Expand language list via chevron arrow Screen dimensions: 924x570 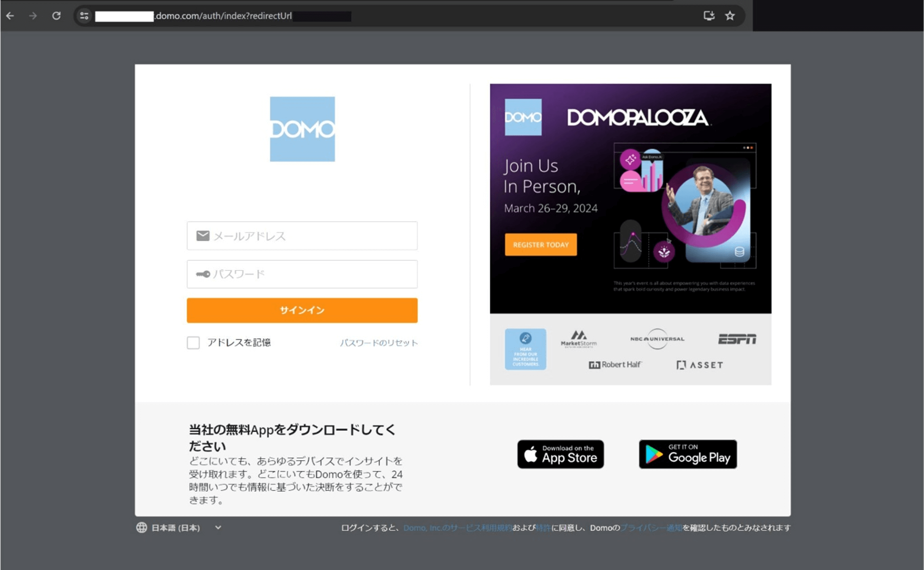click(x=218, y=528)
